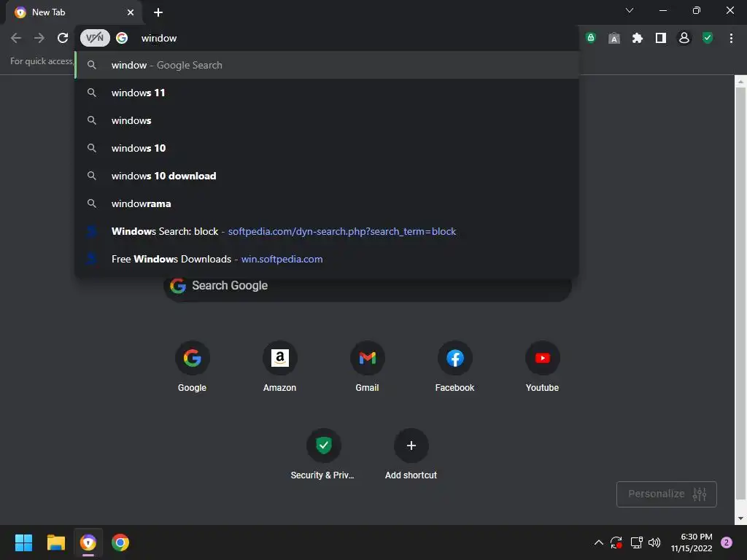This screenshot has height=560, width=747.
Task: Open the green shield Security center icon
Action: pyautogui.click(x=708, y=38)
